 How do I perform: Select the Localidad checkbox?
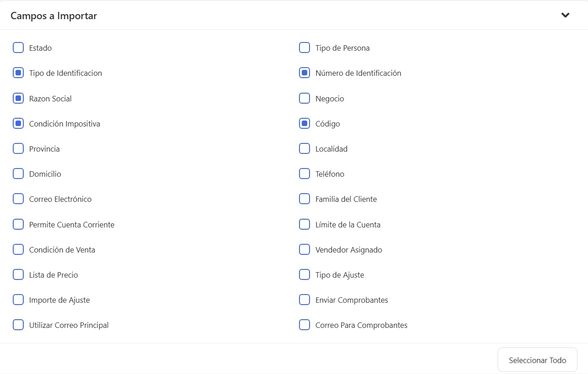coord(304,148)
